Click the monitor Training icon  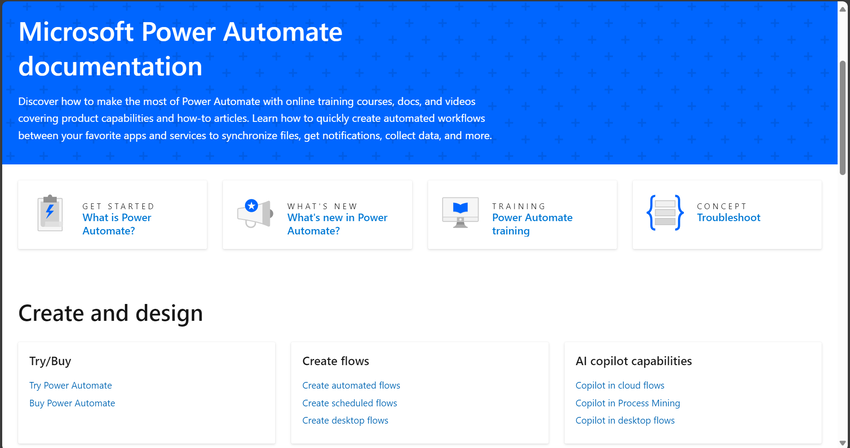tap(460, 213)
